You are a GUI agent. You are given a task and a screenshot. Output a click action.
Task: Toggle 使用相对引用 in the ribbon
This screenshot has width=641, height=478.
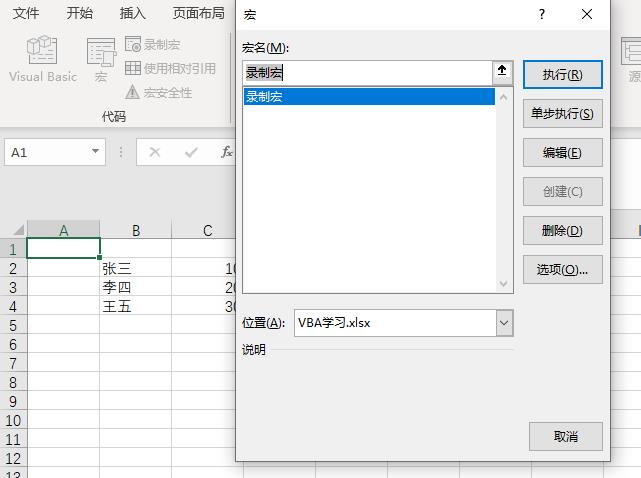click(170, 68)
